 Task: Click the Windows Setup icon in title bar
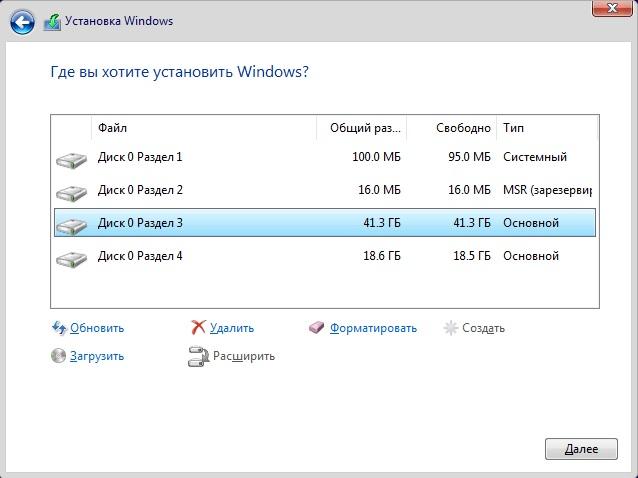52,22
